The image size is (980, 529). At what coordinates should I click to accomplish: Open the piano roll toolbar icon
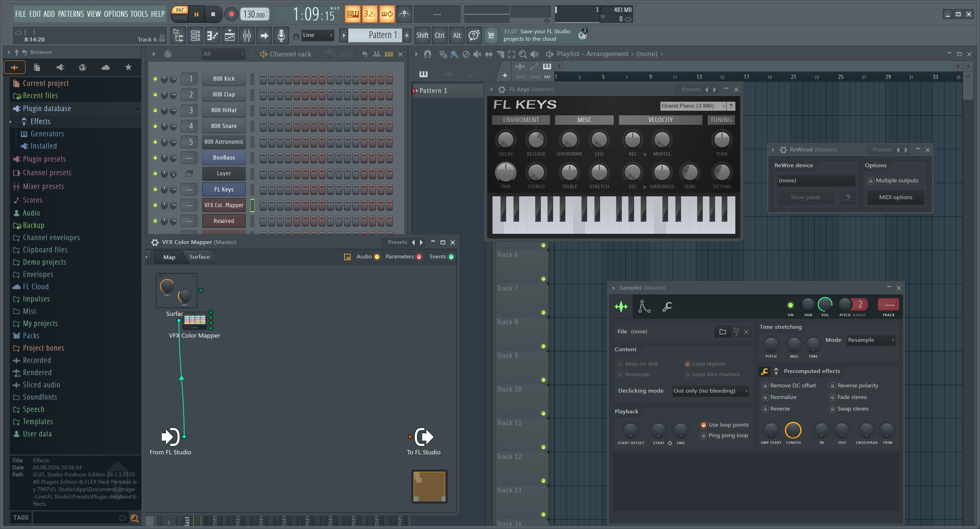(212, 35)
